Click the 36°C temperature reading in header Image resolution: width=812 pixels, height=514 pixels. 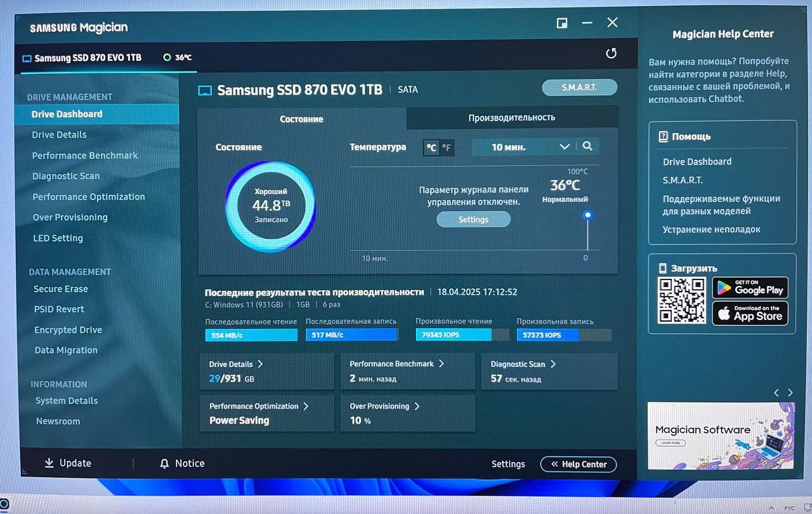pos(183,58)
